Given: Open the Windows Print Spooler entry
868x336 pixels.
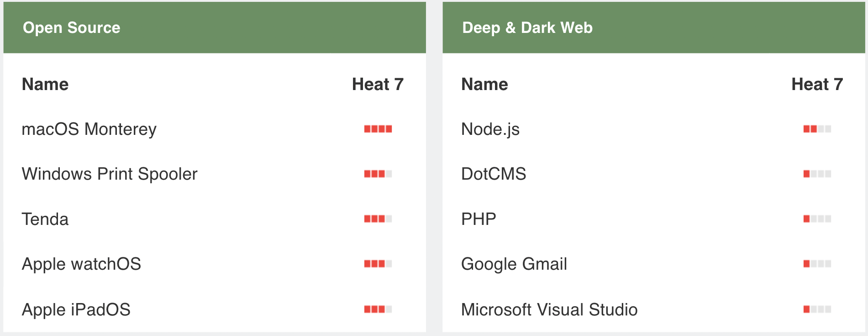Looking at the screenshot, I should point(110,174).
